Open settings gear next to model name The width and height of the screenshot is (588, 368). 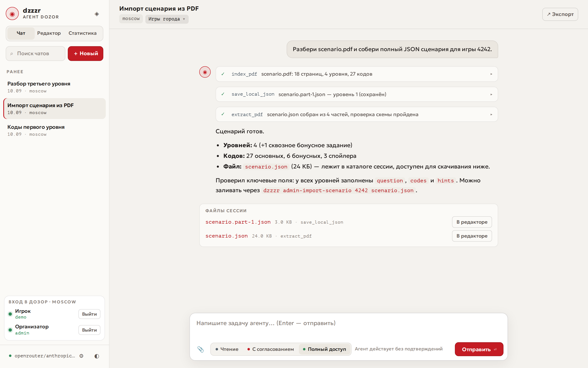[x=81, y=356]
